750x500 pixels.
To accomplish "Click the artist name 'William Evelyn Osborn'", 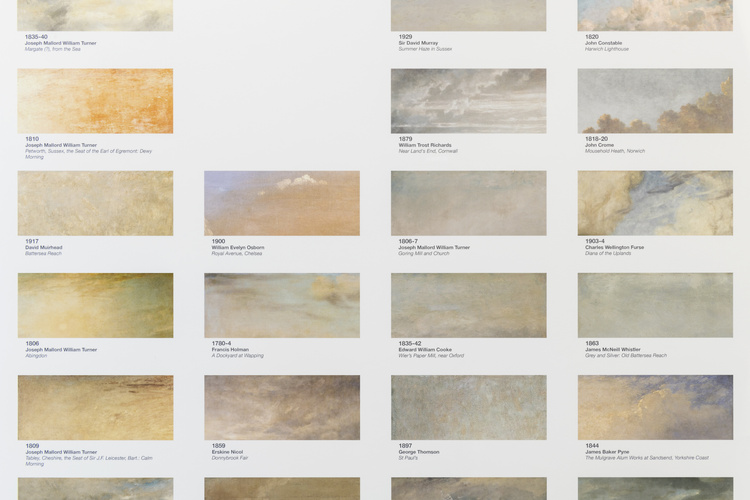I will [238, 248].
